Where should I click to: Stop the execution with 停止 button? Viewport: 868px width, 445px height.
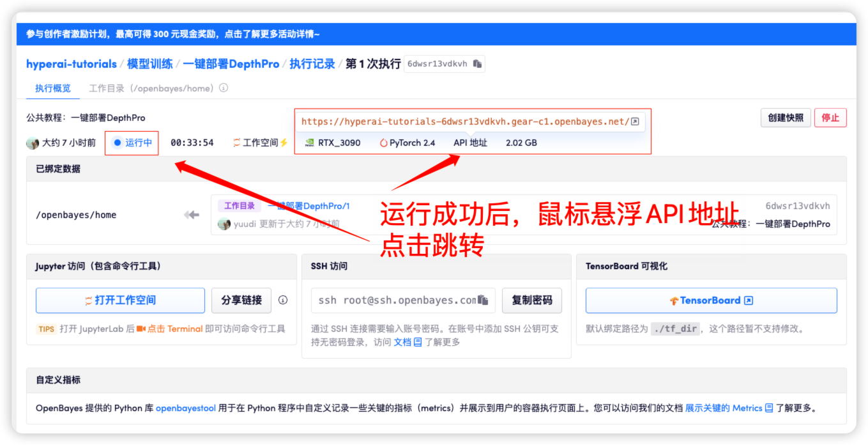point(830,118)
